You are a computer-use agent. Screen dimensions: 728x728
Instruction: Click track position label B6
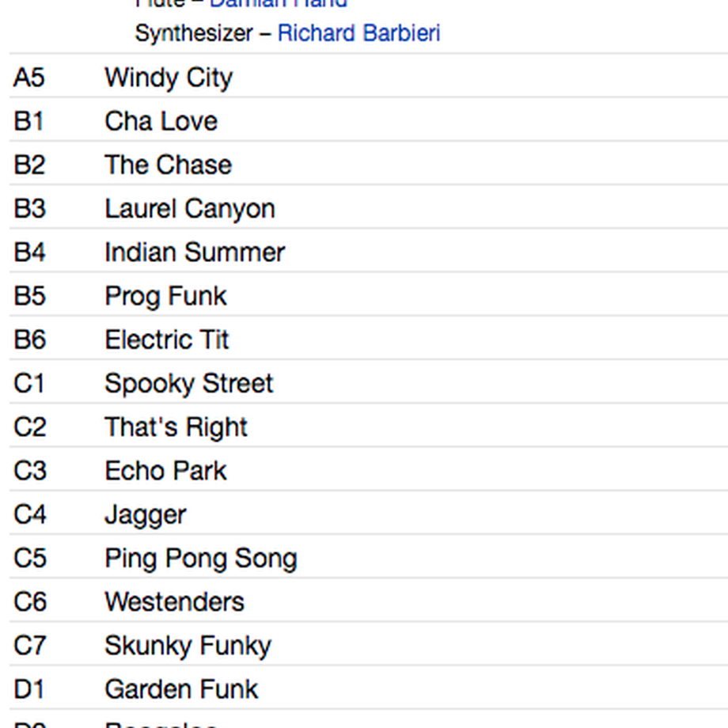tap(30, 339)
